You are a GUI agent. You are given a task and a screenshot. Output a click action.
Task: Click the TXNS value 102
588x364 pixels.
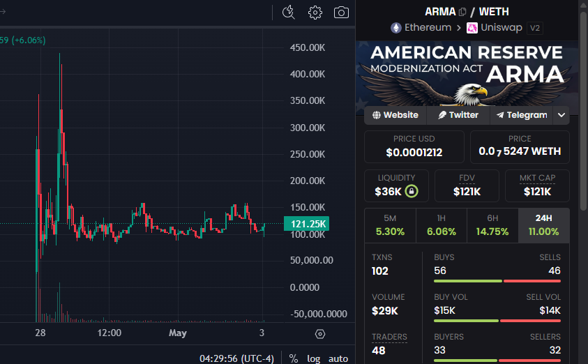380,271
